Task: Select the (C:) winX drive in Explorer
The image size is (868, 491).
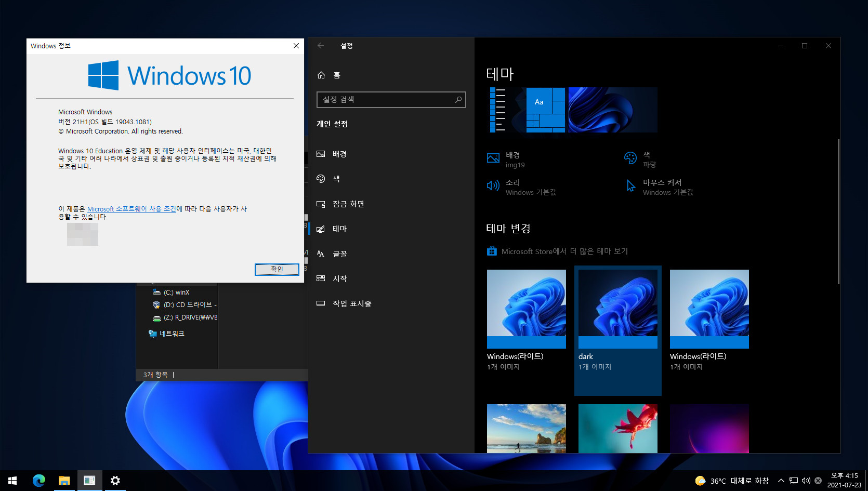Action: pyautogui.click(x=177, y=292)
